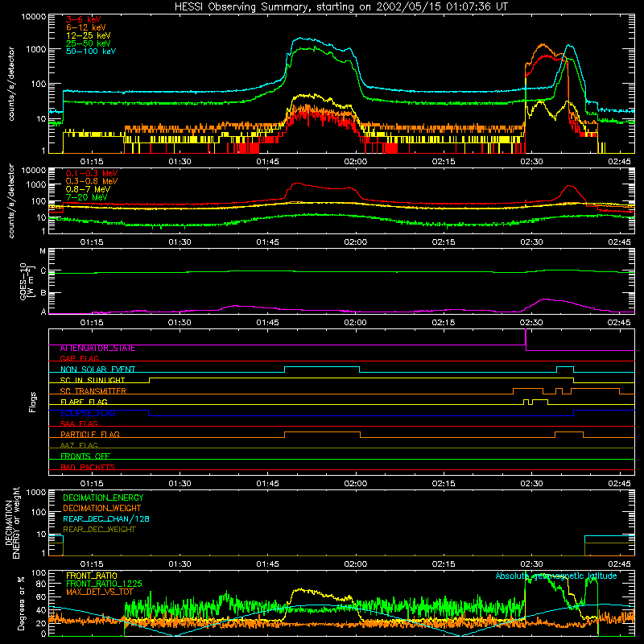The image size is (644, 644).
Task: Select the 60 tick on Degrees axis
Action: click(x=41, y=597)
